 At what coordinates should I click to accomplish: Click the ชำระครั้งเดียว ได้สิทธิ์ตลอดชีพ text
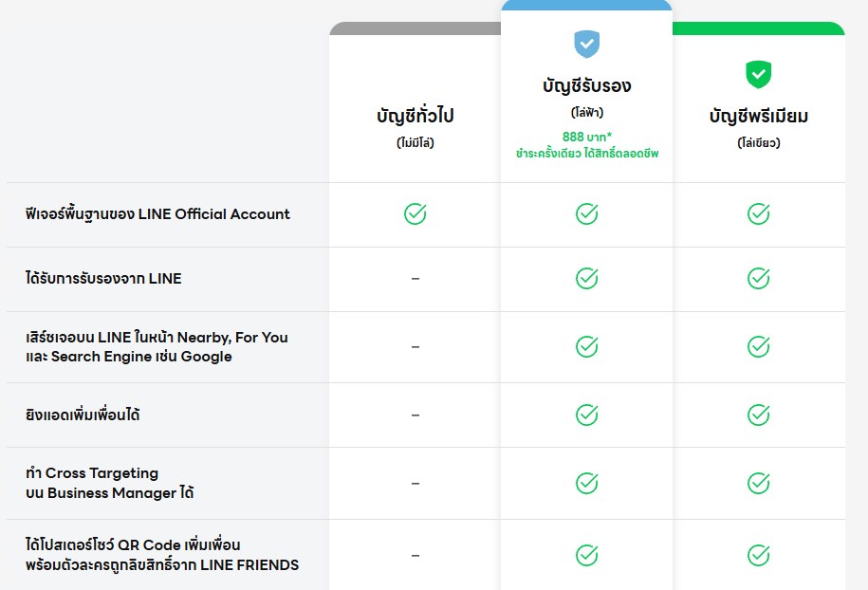(587, 154)
